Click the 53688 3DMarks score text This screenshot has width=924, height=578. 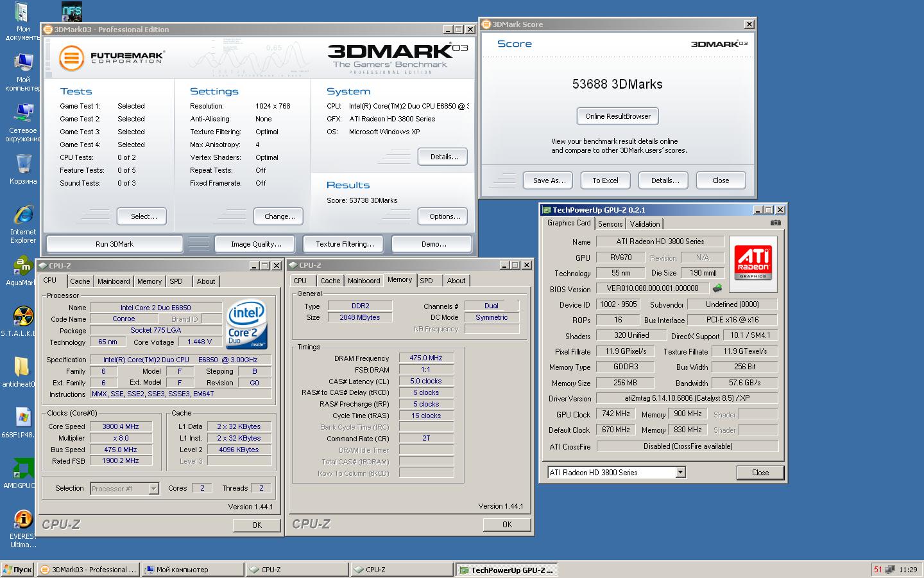(617, 84)
